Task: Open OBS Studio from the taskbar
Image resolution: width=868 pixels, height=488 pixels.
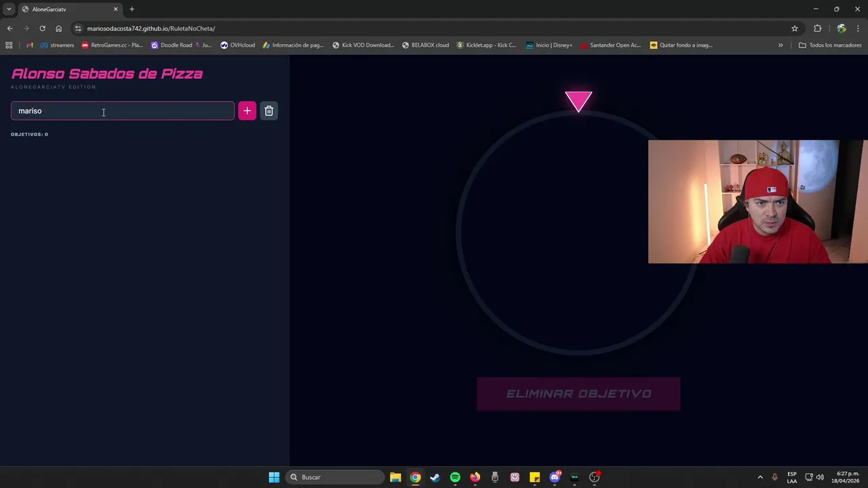Action: pyautogui.click(x=594, y=477)
